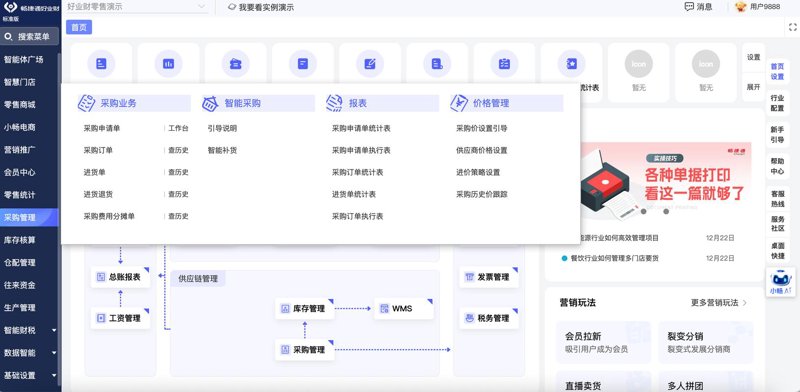Open 首页设置 in the right panel
The image size is (800, 392).
point(777,72)
